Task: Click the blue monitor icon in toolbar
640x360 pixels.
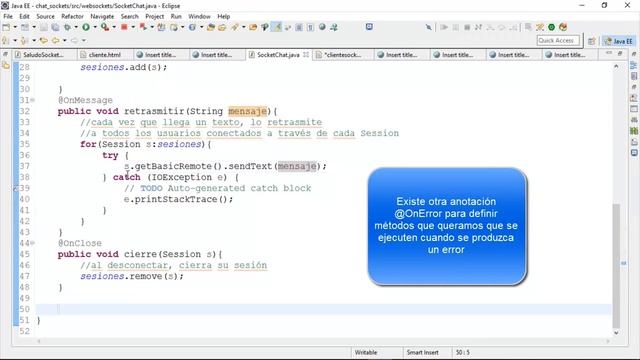Action: [x=369, y=27]
